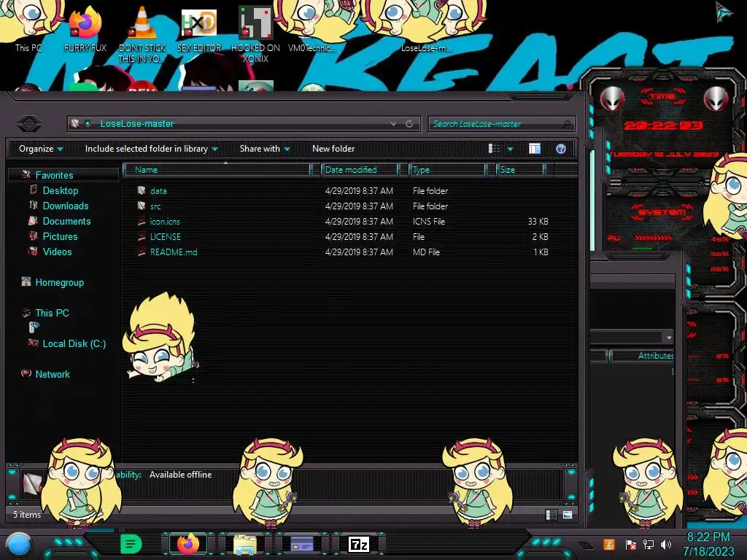Viewport: 747px width, 560px height.
Task: Click the right alien head on clock gadget
Action: (716, 99)
